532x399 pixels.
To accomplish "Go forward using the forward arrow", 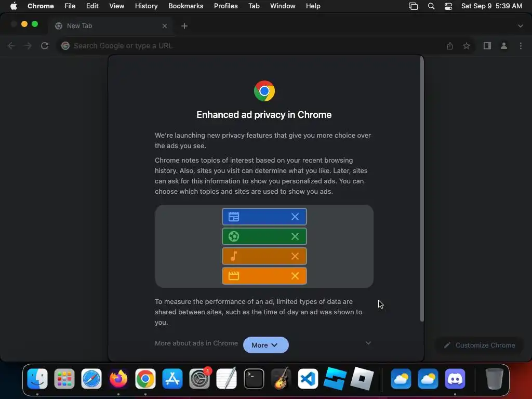I will (28, 46).
